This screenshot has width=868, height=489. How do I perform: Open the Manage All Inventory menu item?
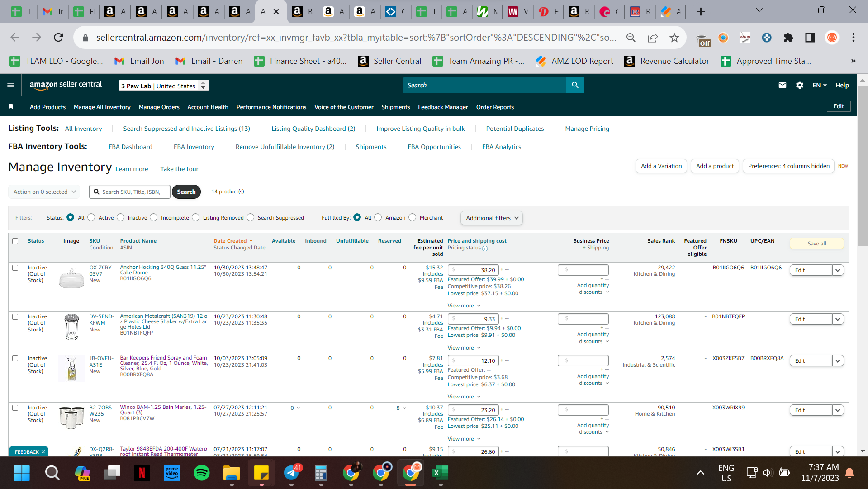click(x=102, y=107)
